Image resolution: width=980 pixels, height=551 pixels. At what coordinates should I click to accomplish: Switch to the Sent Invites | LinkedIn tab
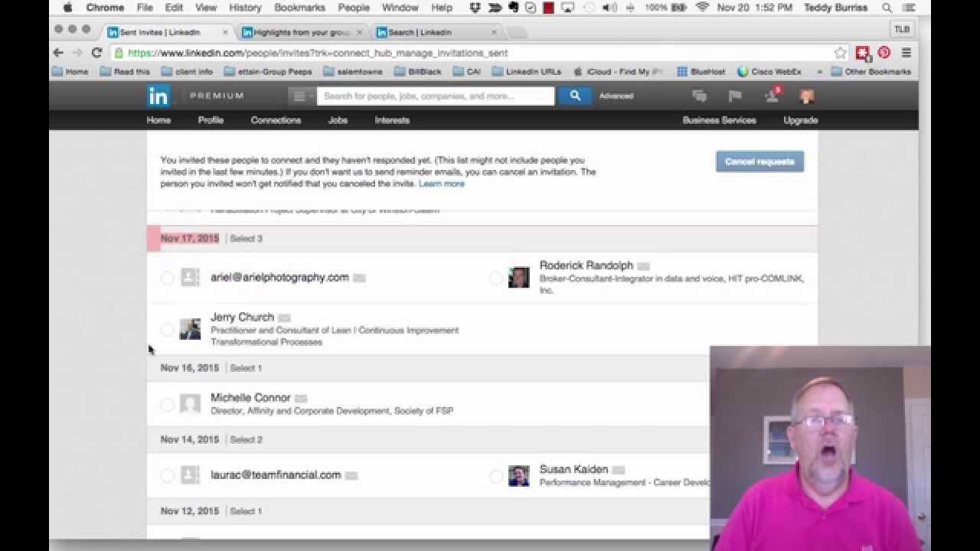click(x=165, y=32)
